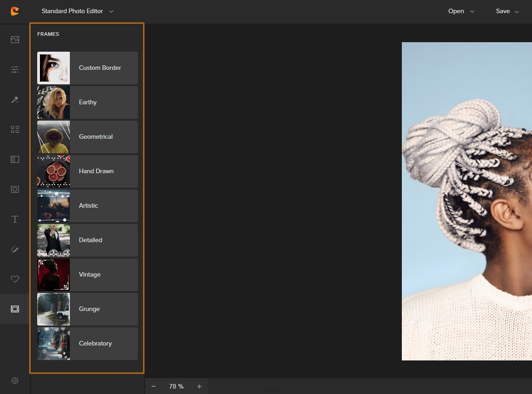
Task: Open the Filters four-squares grid icon
Action: click(15, 130)
